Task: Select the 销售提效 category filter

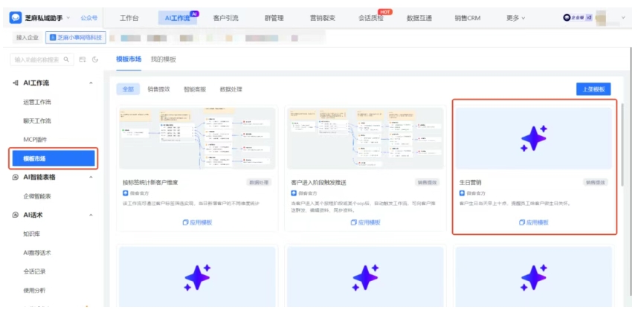Action: coord(158,89)
